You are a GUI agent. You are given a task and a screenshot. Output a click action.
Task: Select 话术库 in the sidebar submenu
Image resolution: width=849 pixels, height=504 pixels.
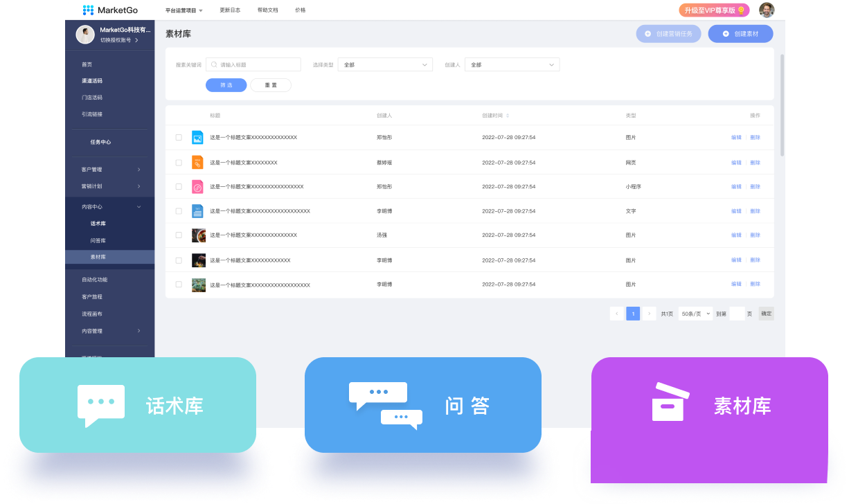98,224
